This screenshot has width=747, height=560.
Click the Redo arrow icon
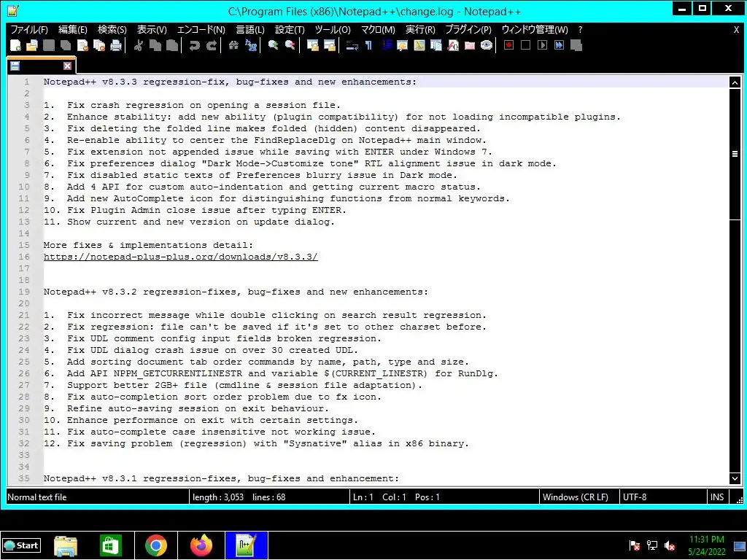211,45
